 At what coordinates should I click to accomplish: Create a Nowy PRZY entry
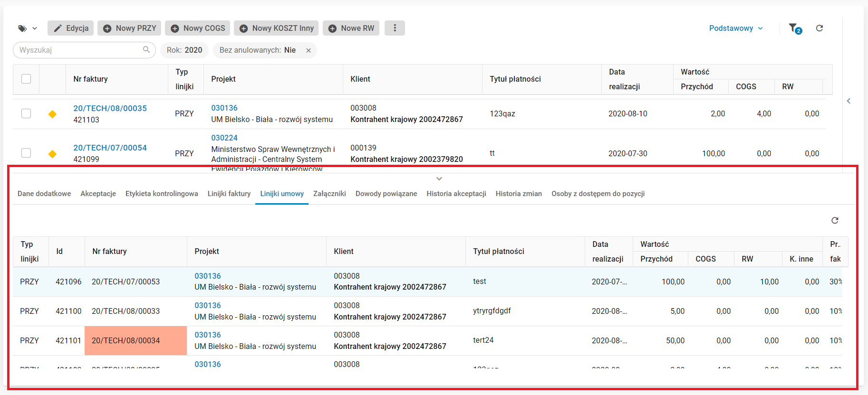point(129,28)
